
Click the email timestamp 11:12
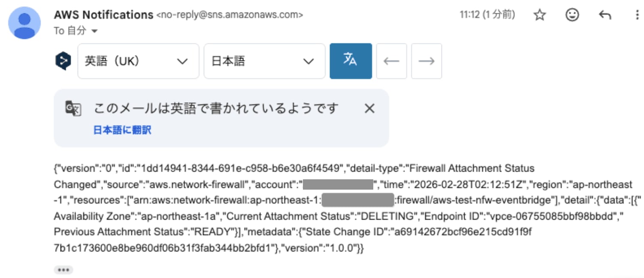pyautogui.click(x=469, y=14)
